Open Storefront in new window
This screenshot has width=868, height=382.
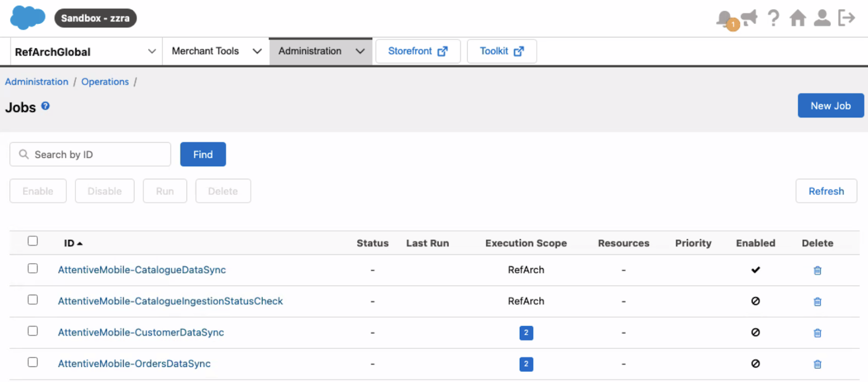pos(418,51)
